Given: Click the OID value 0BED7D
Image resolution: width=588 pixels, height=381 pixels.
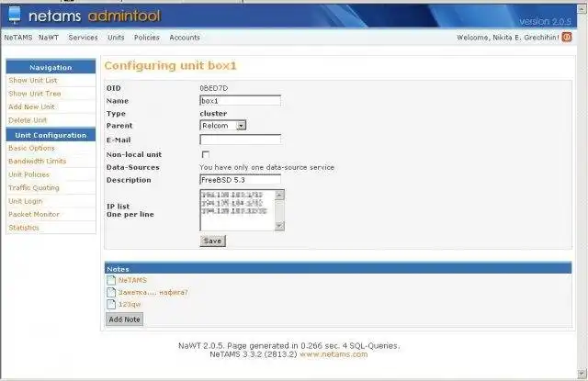Looking at the screenshot, I should click(x=214, y=88).
